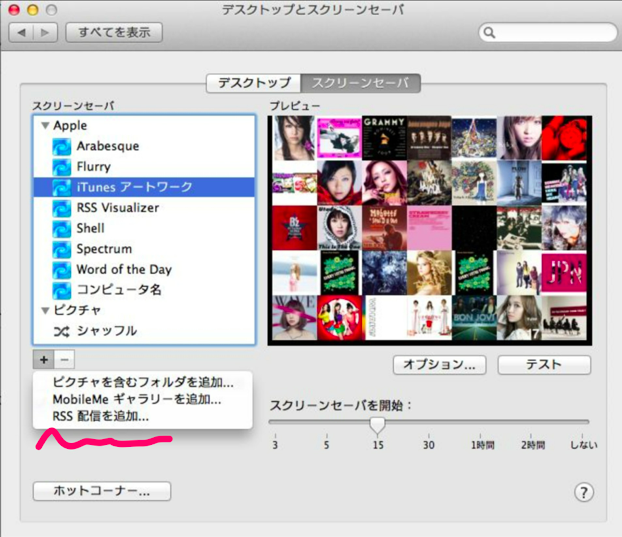This screenshot has height=537, width=622.
Task: Open the ホットコーナー... settings button
Action: (x=102, y=491)
